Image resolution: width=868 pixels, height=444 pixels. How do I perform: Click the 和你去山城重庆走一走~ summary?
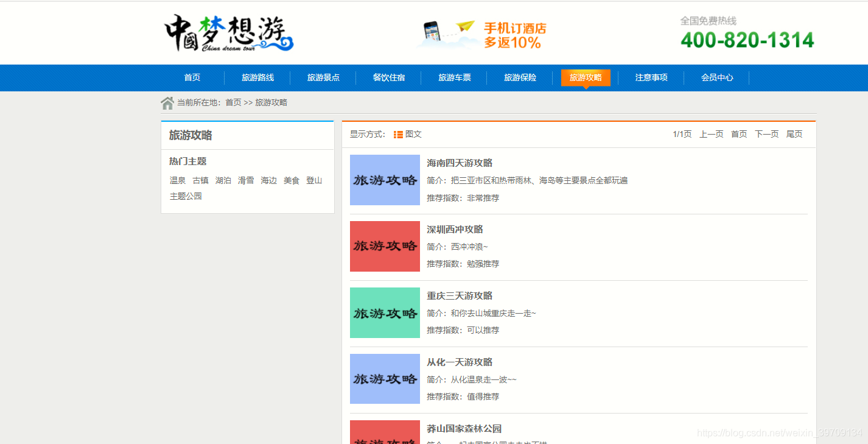[x=494, y=314]
